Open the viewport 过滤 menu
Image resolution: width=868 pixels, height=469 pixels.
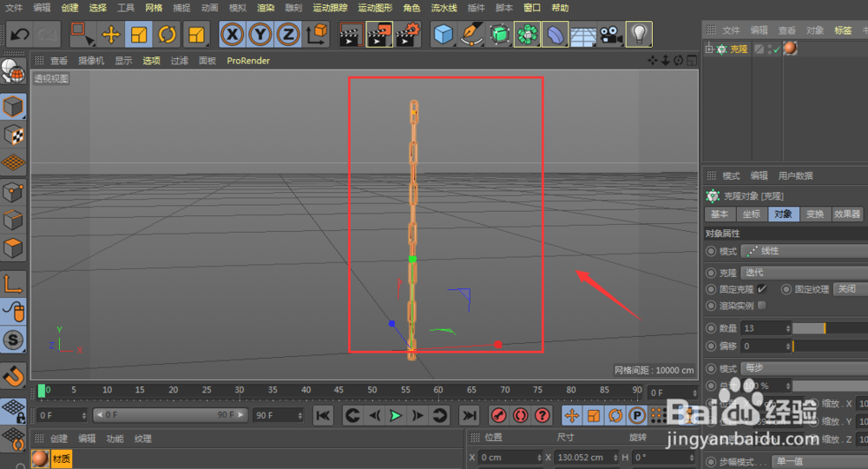180,60
